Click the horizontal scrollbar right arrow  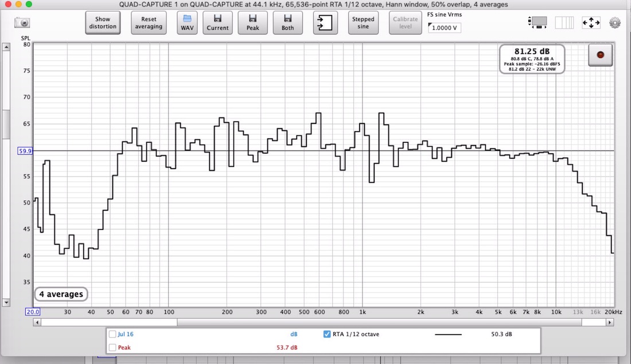click(610, 322)
